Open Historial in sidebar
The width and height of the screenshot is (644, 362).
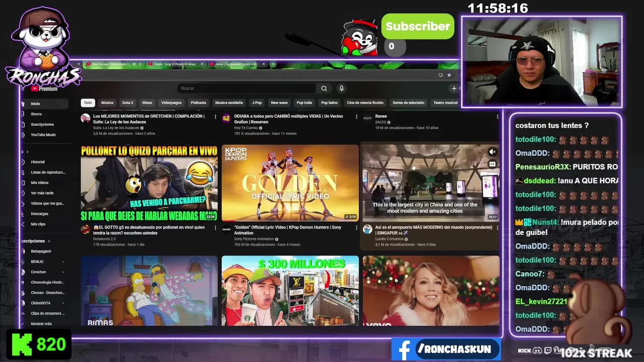click(44, 162)
